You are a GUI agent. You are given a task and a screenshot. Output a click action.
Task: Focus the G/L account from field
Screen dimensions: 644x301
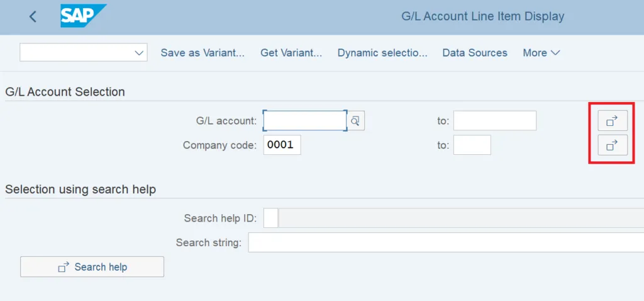[304, 120]
